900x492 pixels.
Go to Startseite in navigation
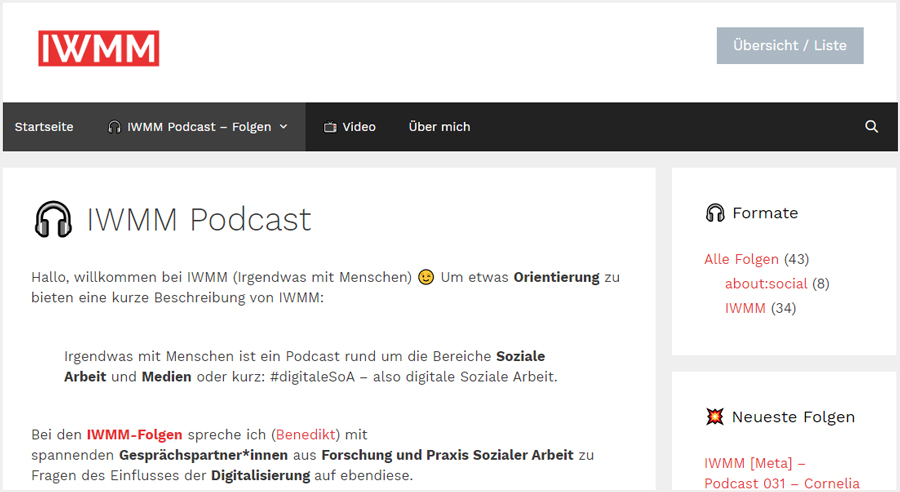click(44, 127)
